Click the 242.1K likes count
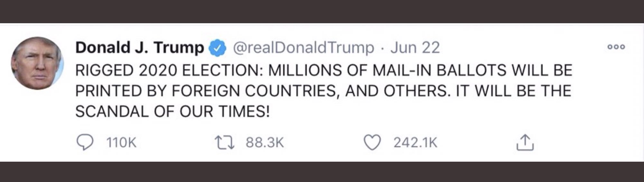The height and width of the screenshot is (182, 644). pos(415,142)
